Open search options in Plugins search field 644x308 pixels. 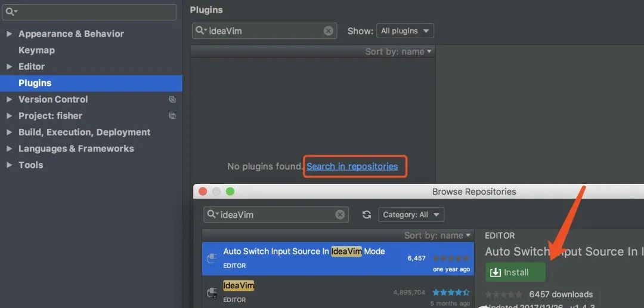(x=201, y=30)
